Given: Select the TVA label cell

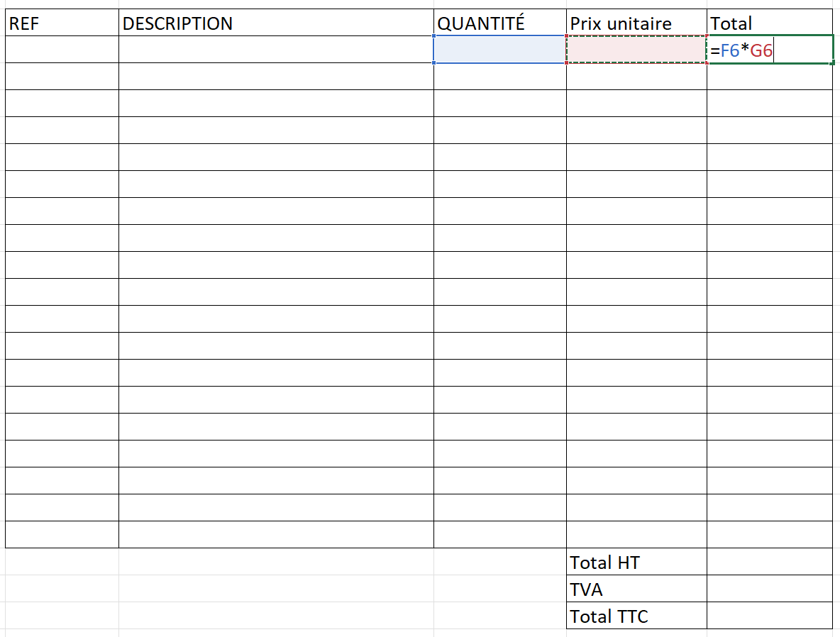Looking at the screenshot, I should [636, 589].
